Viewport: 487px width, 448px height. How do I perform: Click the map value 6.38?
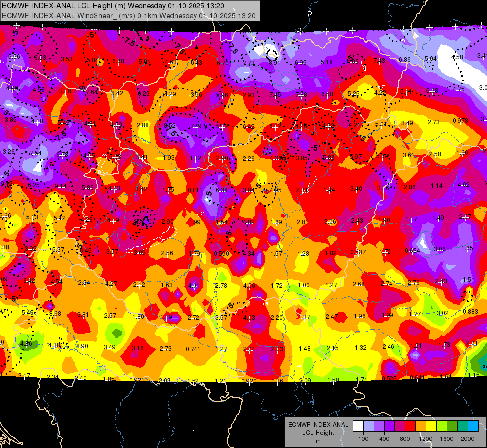pos(222,190)
